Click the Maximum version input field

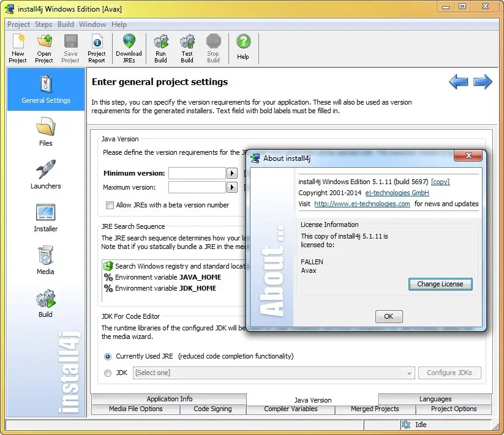coord(197,187)
